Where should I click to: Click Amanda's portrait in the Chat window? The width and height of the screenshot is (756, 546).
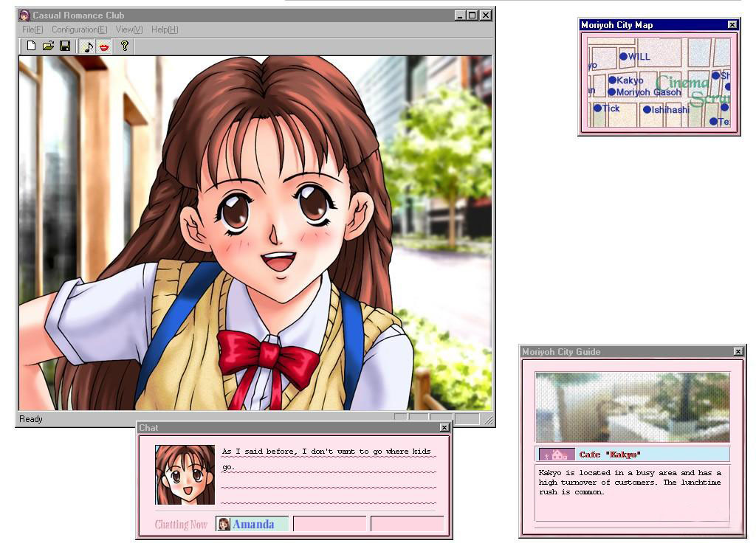(185, 474)
